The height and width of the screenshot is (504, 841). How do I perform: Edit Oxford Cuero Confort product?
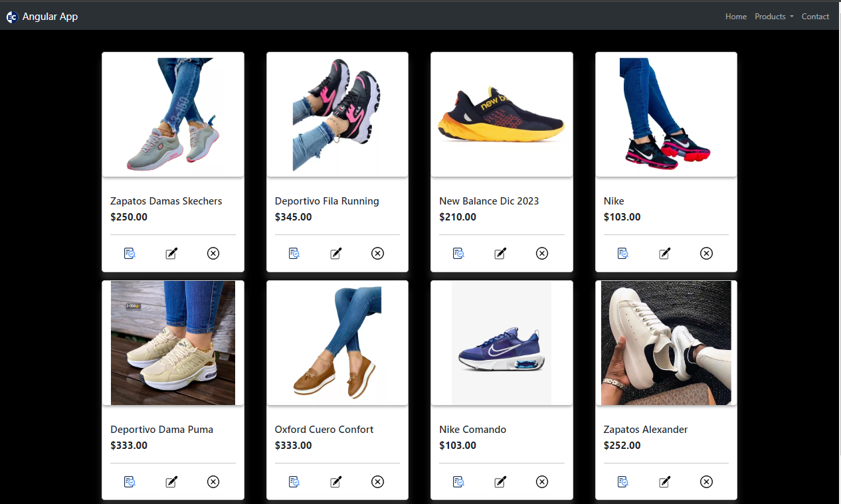click(x=336, y=481)
